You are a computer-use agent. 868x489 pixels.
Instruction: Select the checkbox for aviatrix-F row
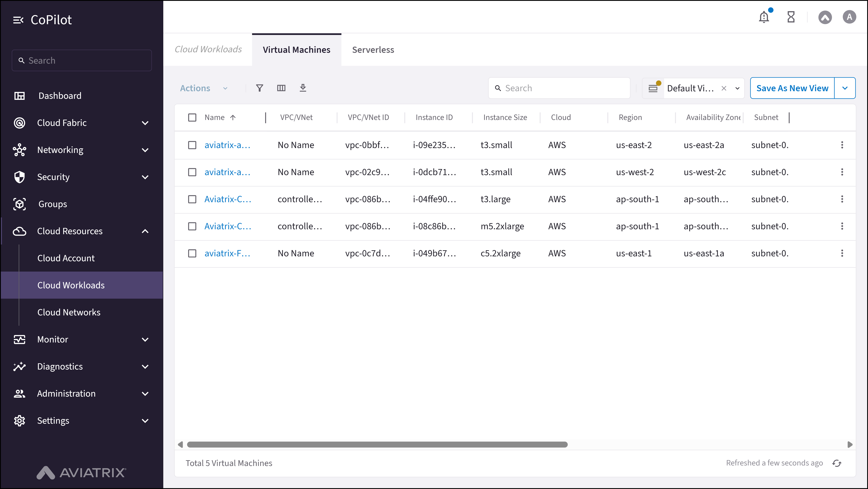click(x=192, y=253)
